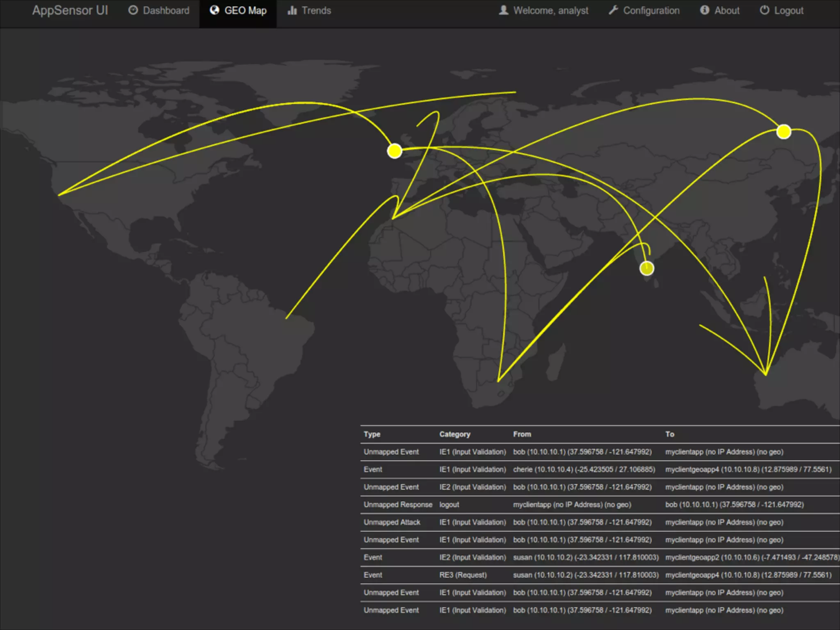Click the GEO Map globe icon
Image resolution: width=840 pixels, height=630 pixels.
point(214,10)
